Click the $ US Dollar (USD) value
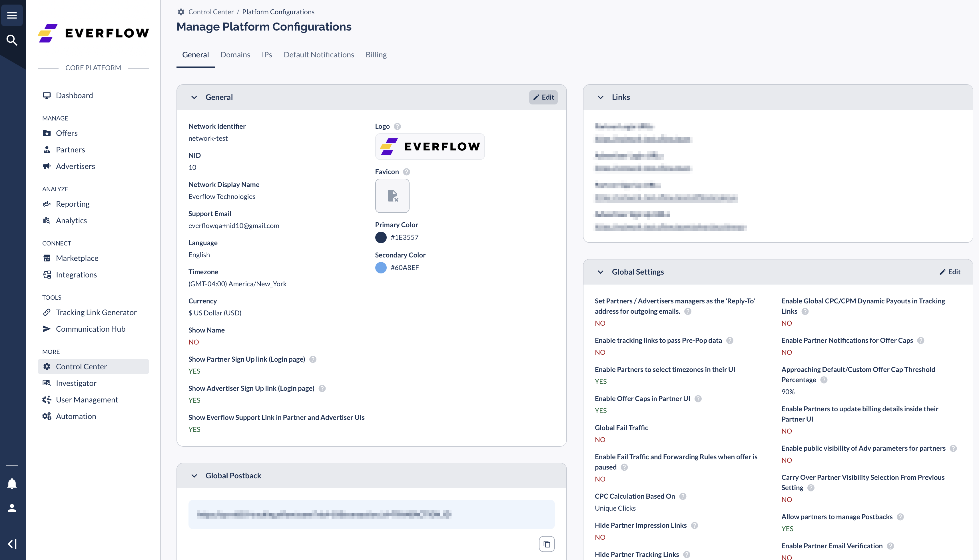979x560 pixels. click(x=215, y=313)
